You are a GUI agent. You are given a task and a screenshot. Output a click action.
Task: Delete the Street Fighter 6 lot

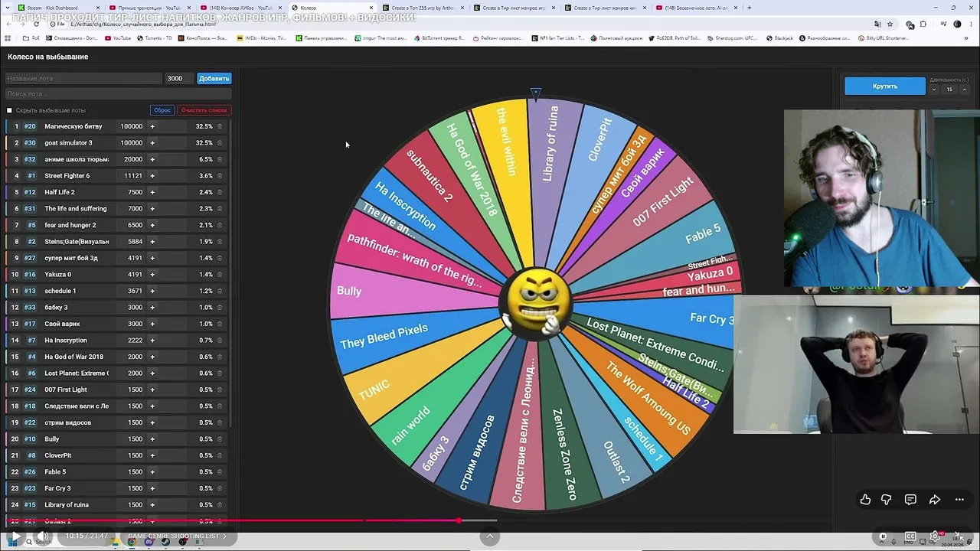220,176
